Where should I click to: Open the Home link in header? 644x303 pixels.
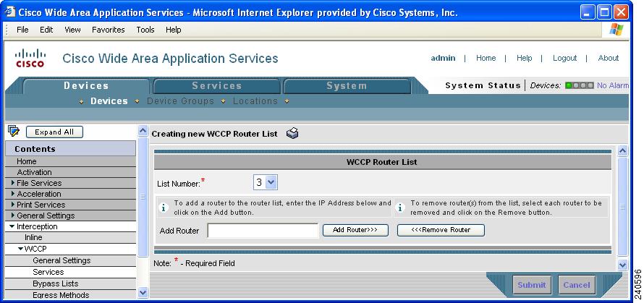point(486,58)
